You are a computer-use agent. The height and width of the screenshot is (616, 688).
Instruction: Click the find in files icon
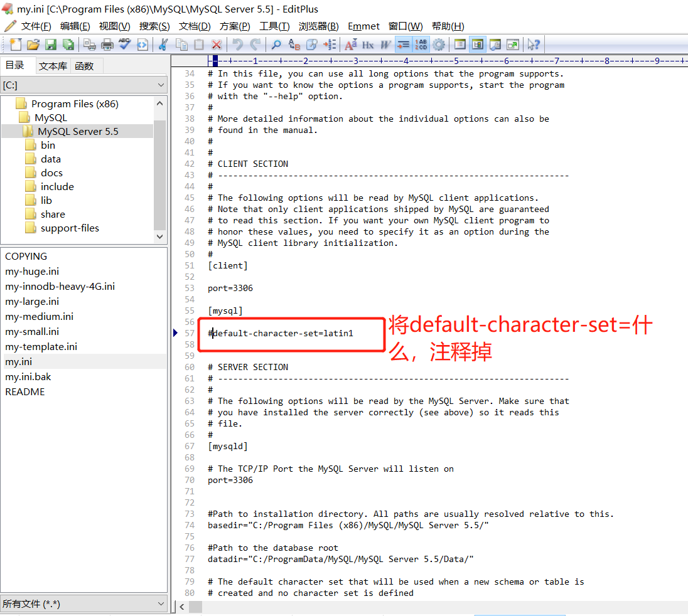pos(311,45)
